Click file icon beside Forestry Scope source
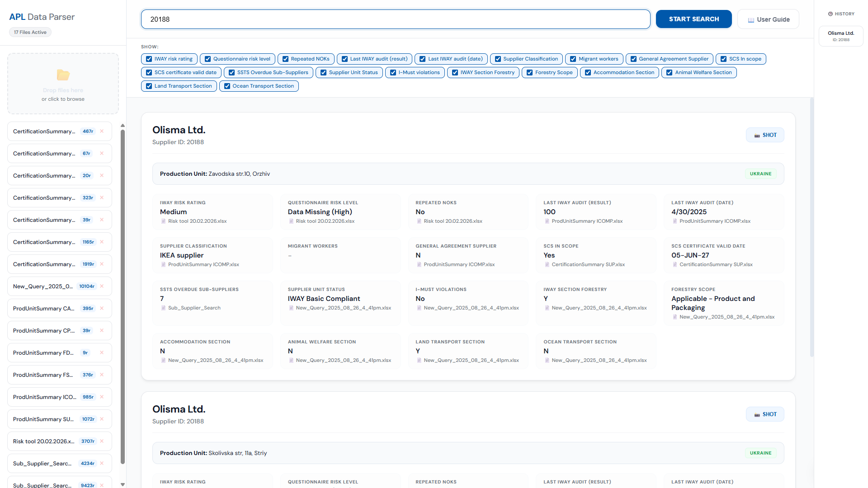This screenshot has width=868, height=488. pos(675,317)
